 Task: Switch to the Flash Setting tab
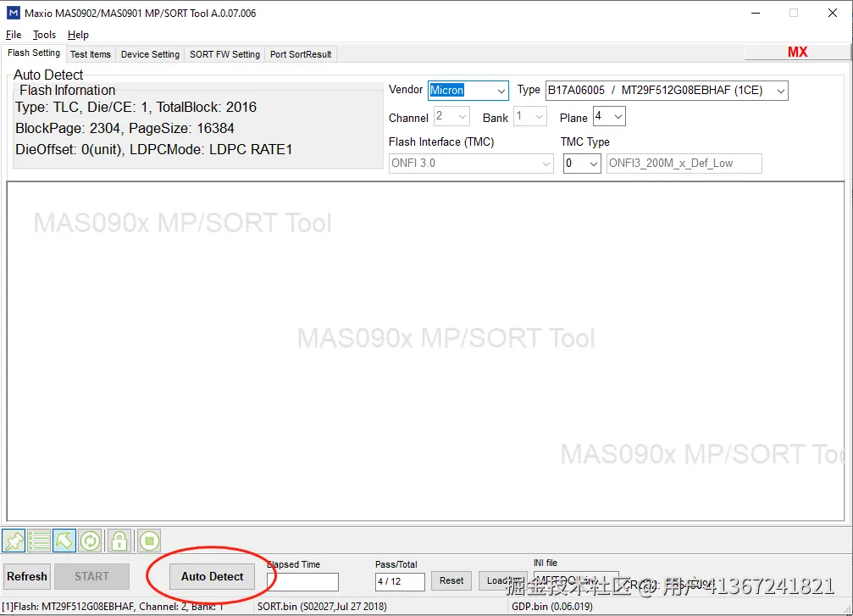point(34,53)
